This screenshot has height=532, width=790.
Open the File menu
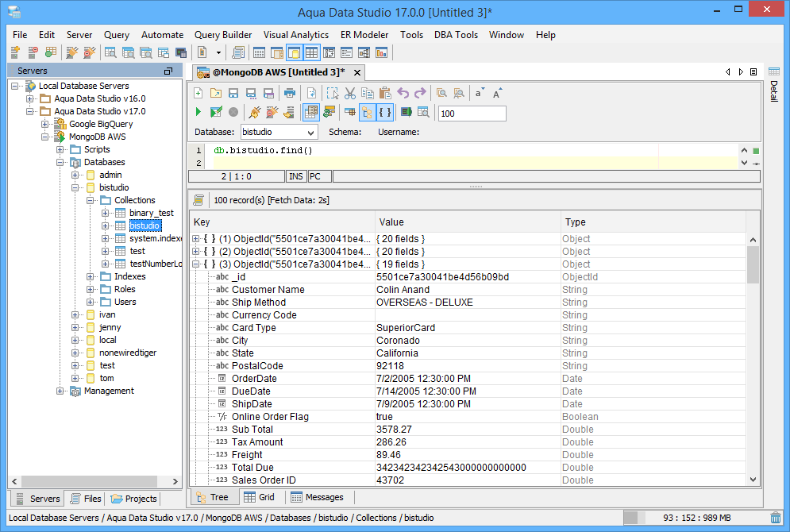[x=20, y=35]
